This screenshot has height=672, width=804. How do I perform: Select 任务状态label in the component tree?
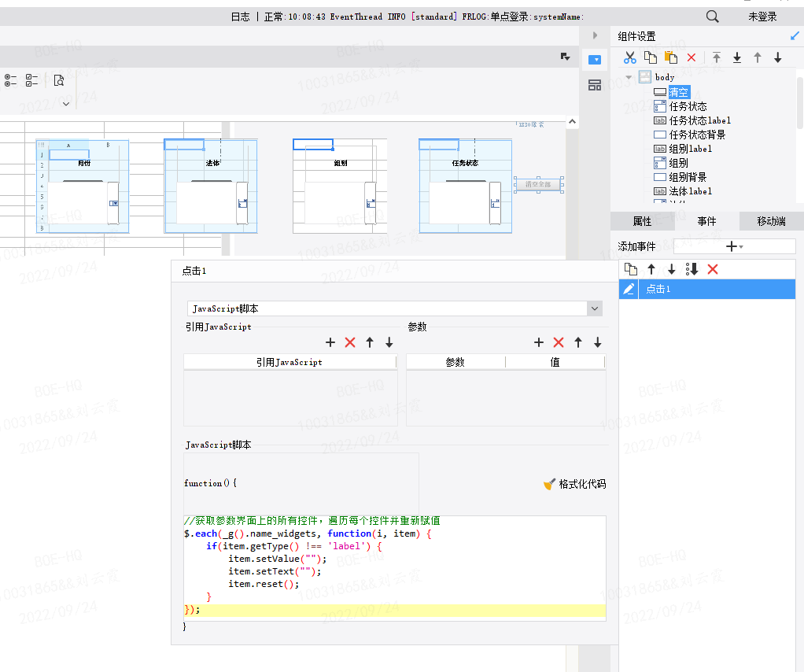tap(699, 120)
